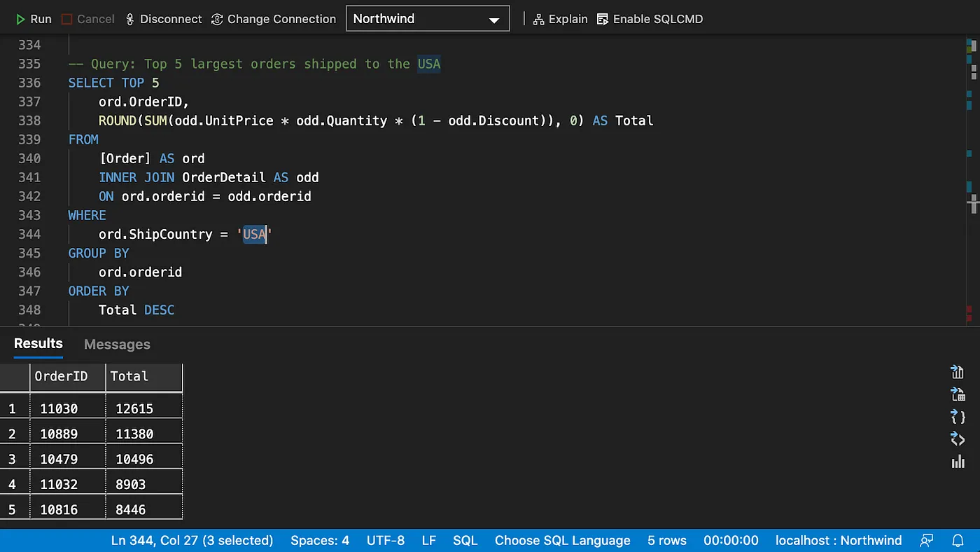Click line number 336 in gutter
This screenshot has width=980, height=552.
pos(29,83)
